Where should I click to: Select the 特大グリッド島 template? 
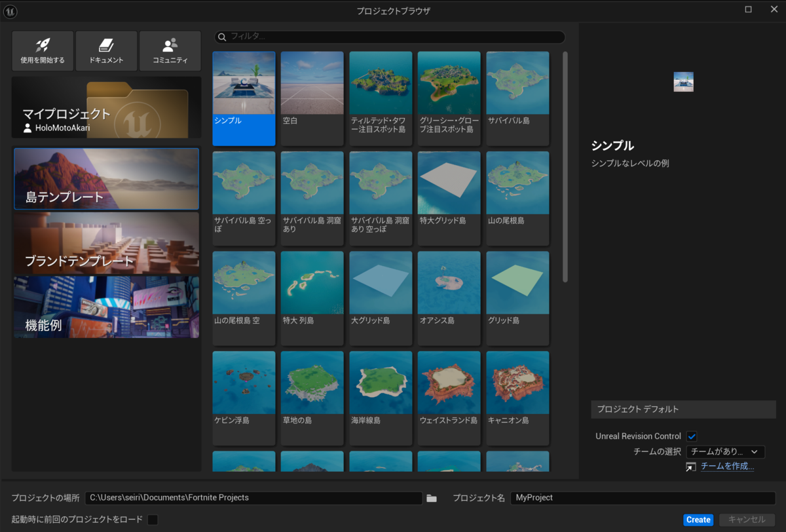coord(449,199)
